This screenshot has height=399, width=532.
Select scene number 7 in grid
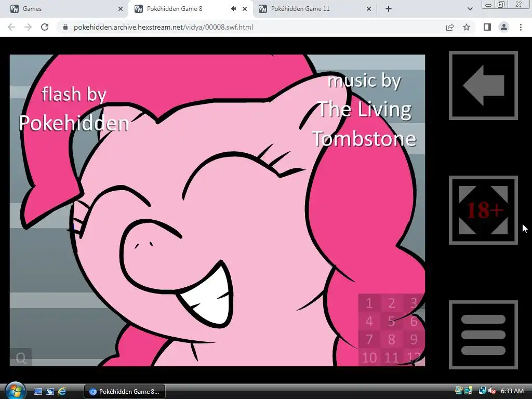pyautogui.click(x=369, y=339)
